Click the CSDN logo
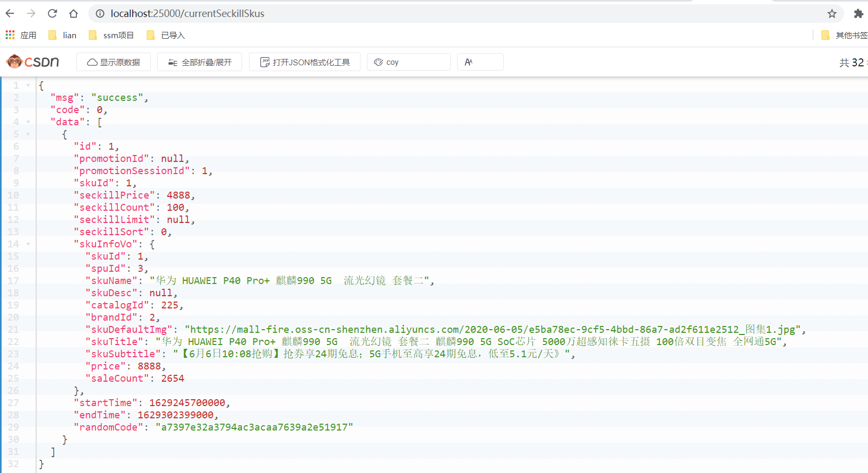 pyautogui.click(x=33, y=62)
